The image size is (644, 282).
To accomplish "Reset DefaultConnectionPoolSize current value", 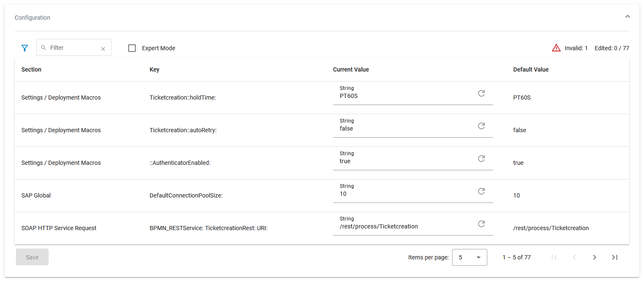I will pyautogui.click(x=481, y=191).
